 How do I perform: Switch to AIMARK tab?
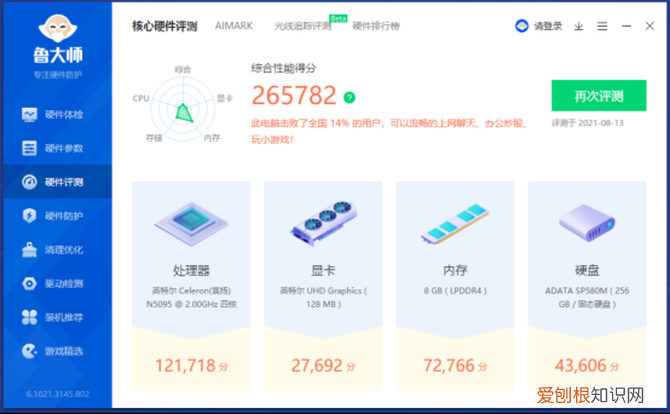[234, 26]
